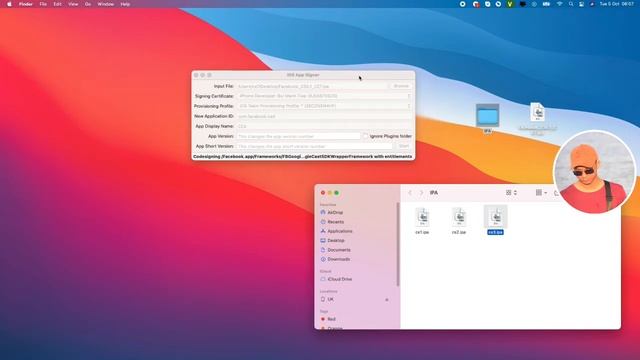Image resolution: width=640 pixels, height=360 pixels.
Task: Switch Finder icon view mode control
Action: [x=511, y=193]
